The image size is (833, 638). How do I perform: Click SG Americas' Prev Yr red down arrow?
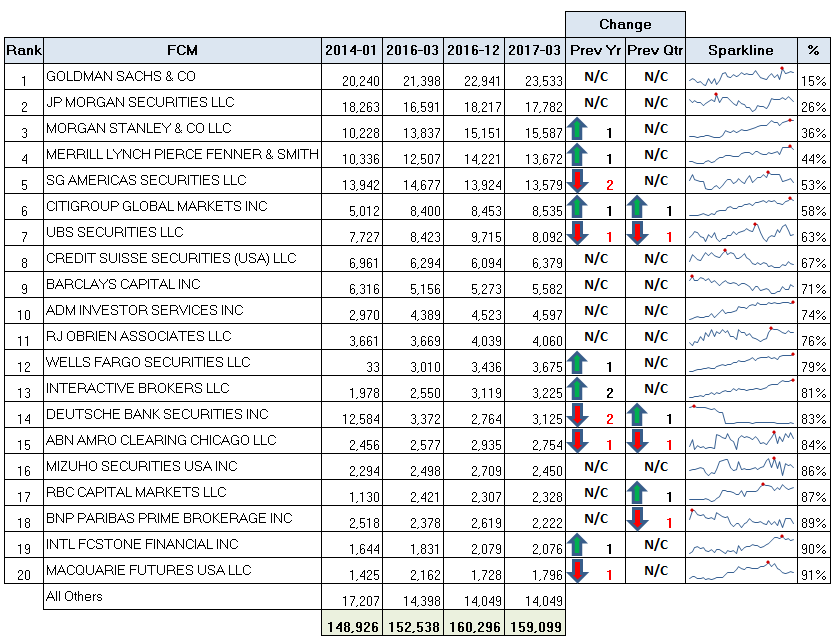pos(577,181)
